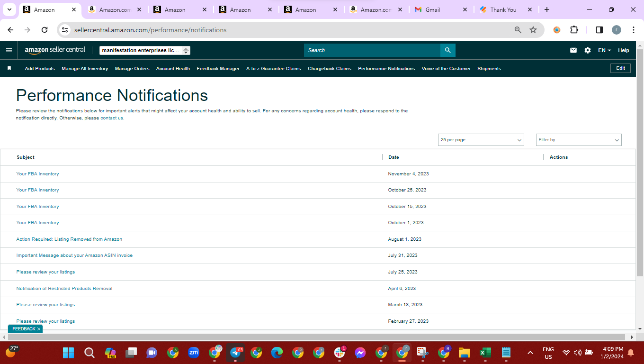644x364 pixels.
Task: Bookmark this page with the star icon
Action: (533, 30)
